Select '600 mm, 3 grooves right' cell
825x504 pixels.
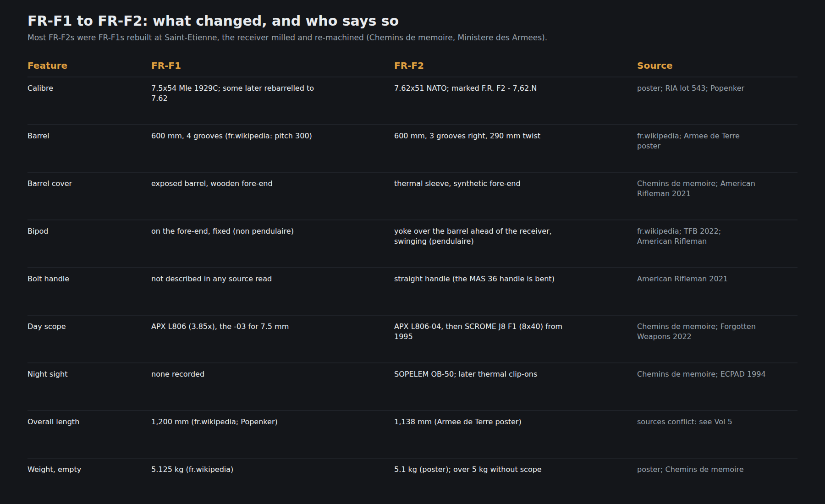pos(467,136)
